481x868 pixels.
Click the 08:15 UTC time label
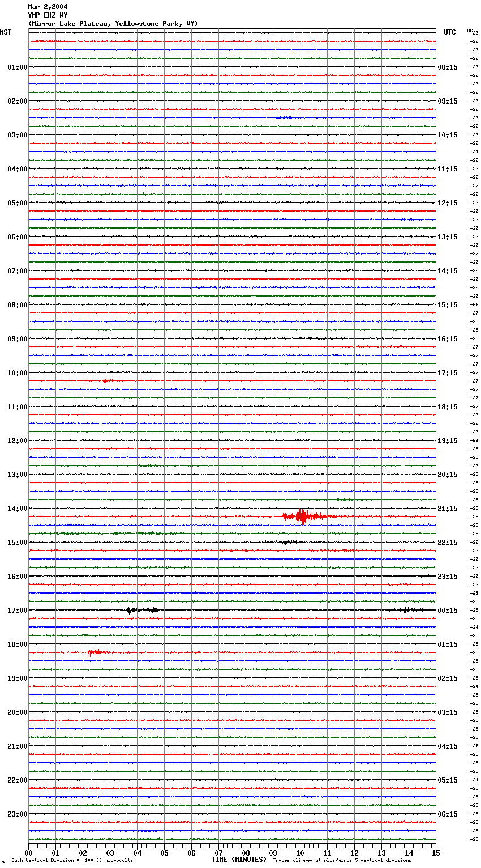point(448,67)
